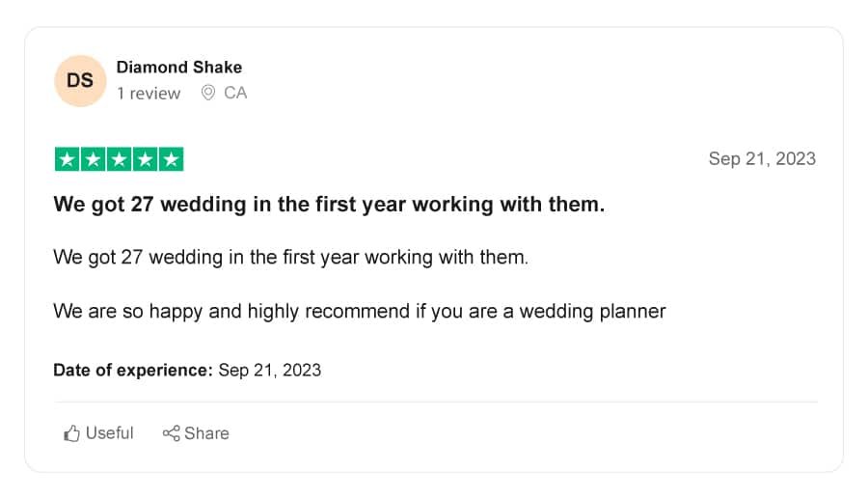Click the second green rating star

[x=93, y=159]
